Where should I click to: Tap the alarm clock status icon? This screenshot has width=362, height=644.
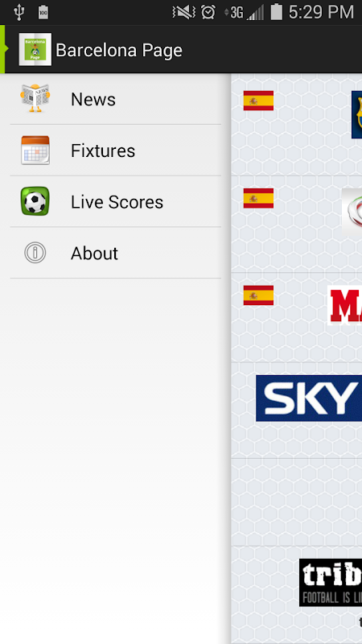click(208, 12)
